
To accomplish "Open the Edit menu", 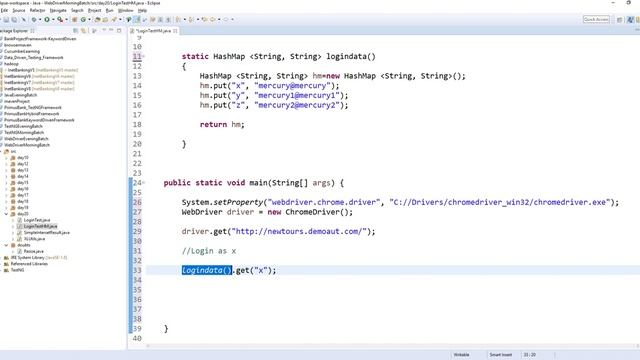I will [4, 10].
